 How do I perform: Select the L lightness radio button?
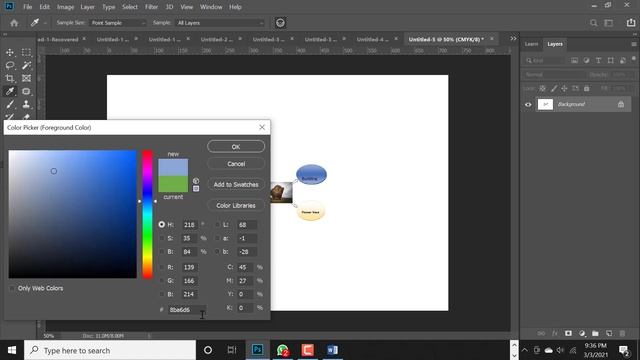pos(217,224)
